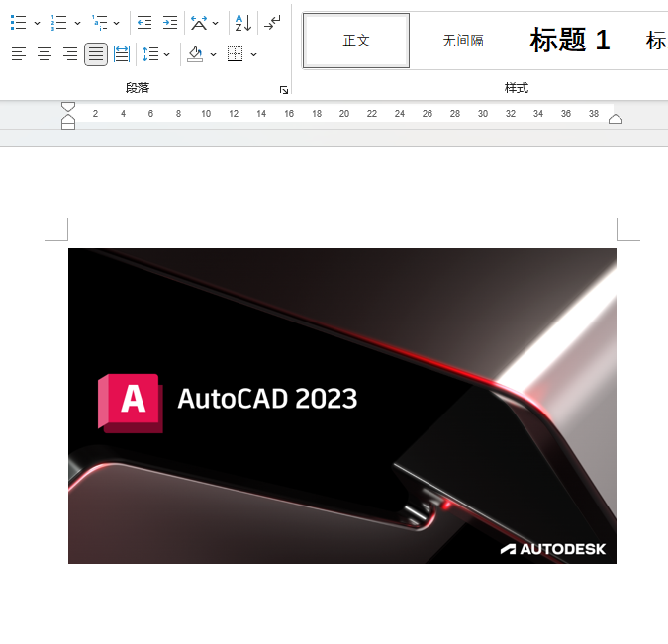
Task: Toggle show paragraph marks
Action: click(272, 22)
